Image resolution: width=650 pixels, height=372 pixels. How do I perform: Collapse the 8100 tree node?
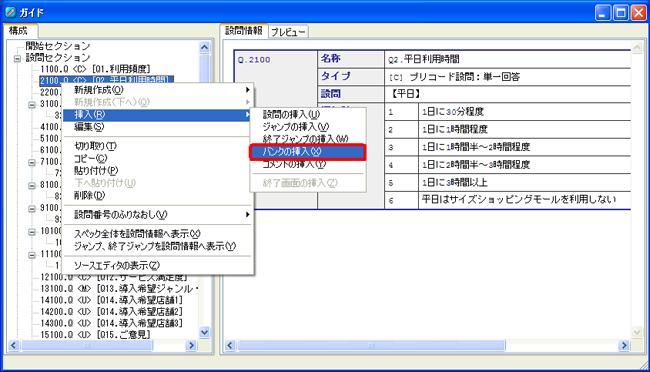[32, 185]
